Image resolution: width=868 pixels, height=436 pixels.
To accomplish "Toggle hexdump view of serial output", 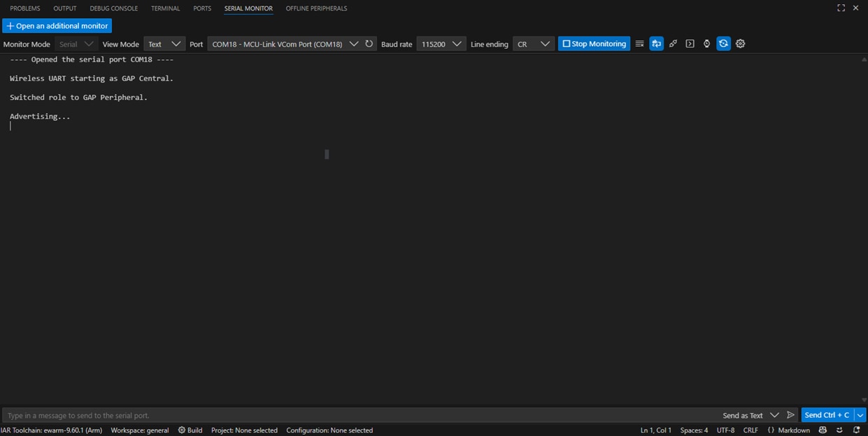I will tap(673, 43).
